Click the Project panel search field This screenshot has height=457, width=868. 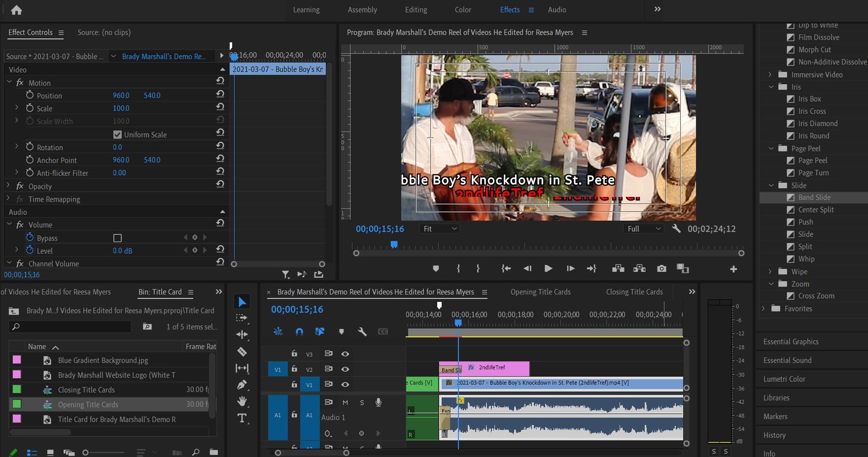point(70,326)
